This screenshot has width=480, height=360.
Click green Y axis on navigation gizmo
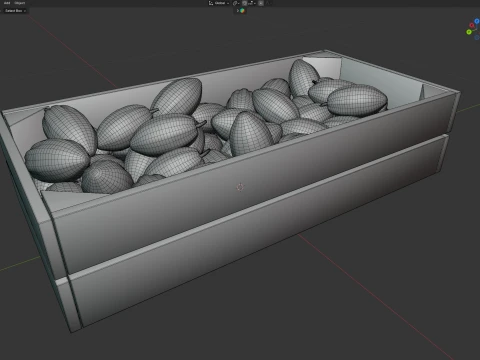coord(469,32)
